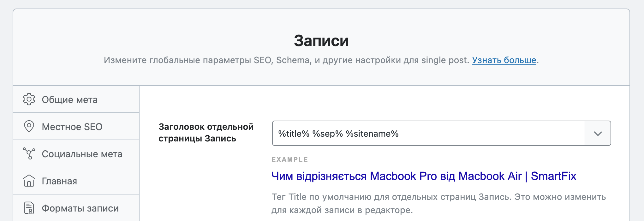Focus the single post title template field
The height and width of the screenshot is (221, 644).
(429, 134)
